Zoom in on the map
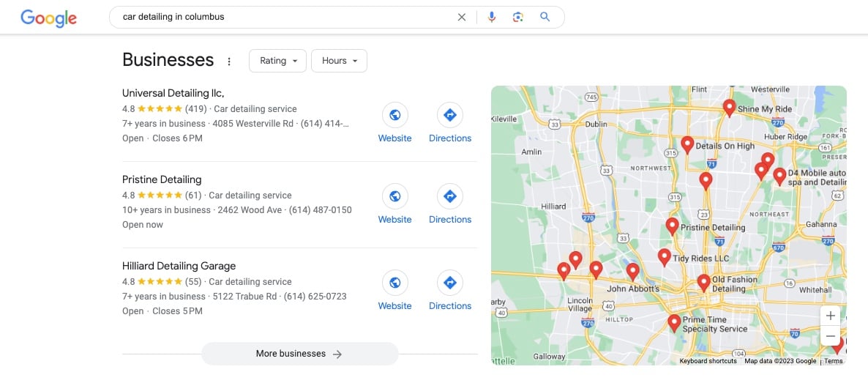Image resolution: width=868 pixels, height=383 pixels. point(831,316)
